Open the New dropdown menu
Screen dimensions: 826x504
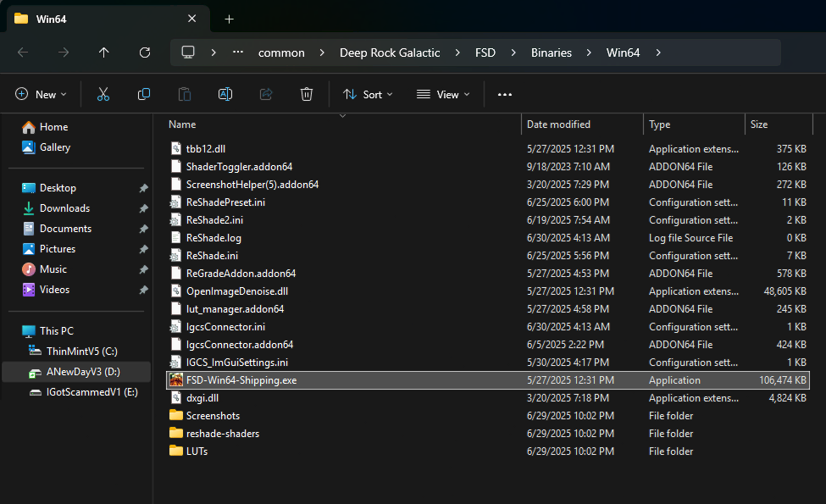pos(42,94)
